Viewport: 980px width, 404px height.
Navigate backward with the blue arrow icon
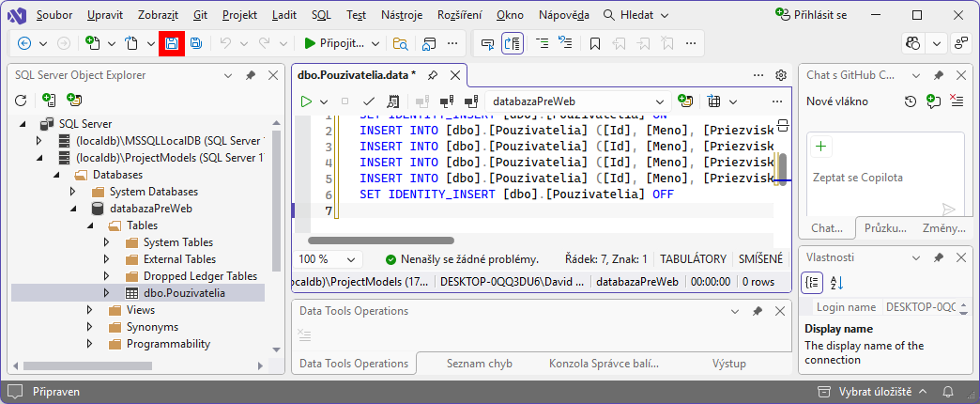pyautogui.click(x=24, y=43)
